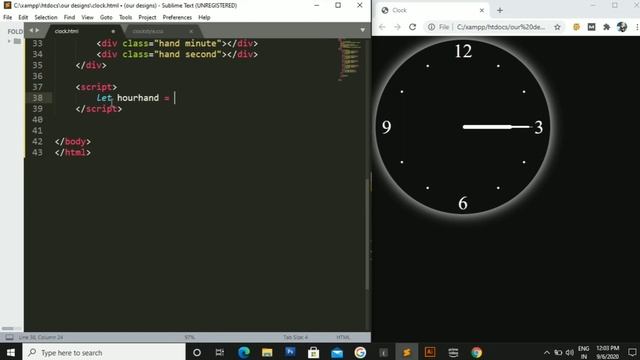The width and height of the screenshot is (640, 360).
Task: Open Microsoft Store from taskbar
Action: click(313, 352)
